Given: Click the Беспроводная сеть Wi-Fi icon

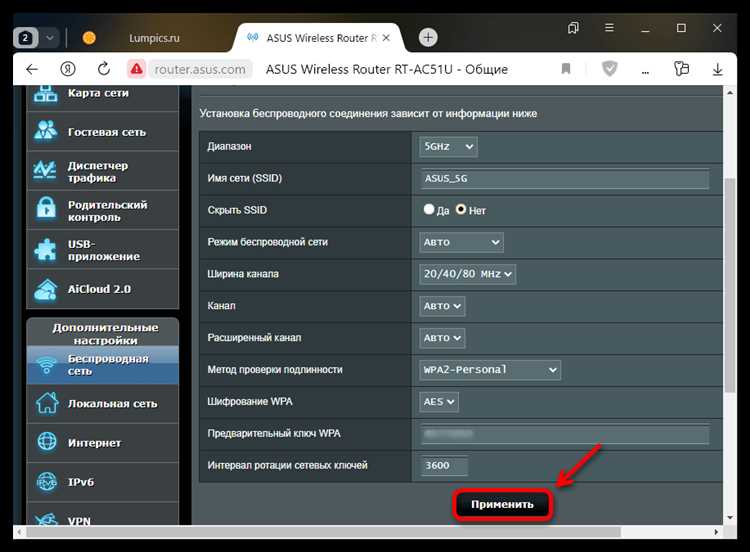Looking at the screenshot, I should 46,365.
